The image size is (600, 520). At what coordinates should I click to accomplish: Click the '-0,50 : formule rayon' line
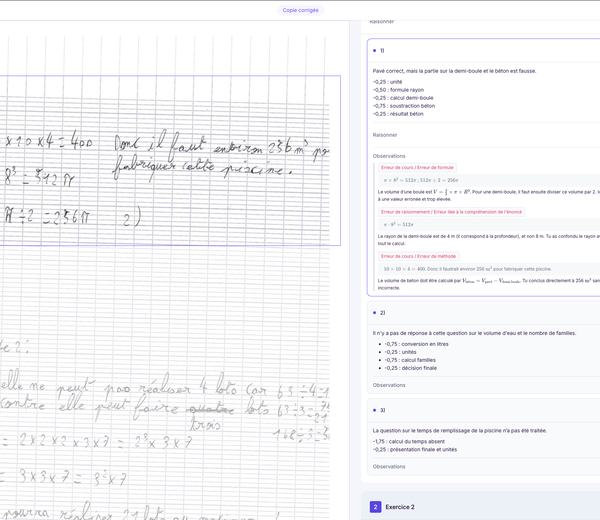398,90
